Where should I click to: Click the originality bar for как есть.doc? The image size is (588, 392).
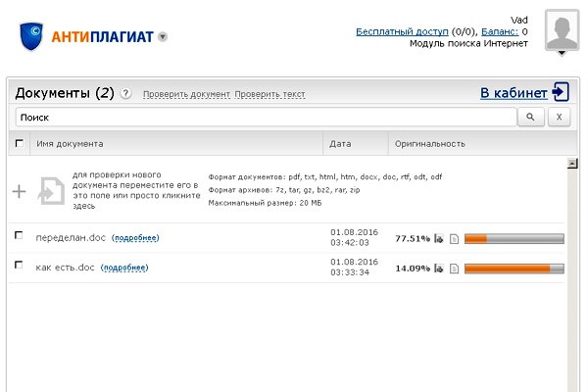click(x=514, y=269)
